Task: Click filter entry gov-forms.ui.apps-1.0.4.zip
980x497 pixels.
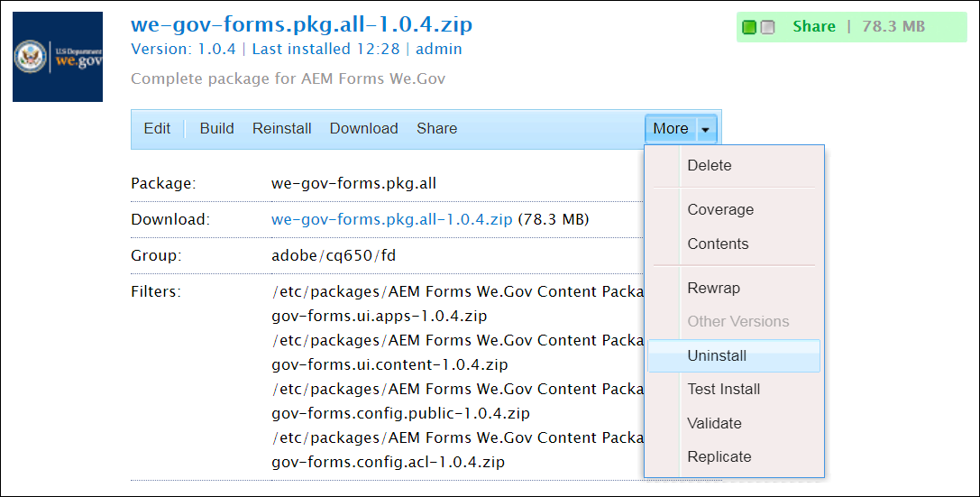Action: point(380,317)
